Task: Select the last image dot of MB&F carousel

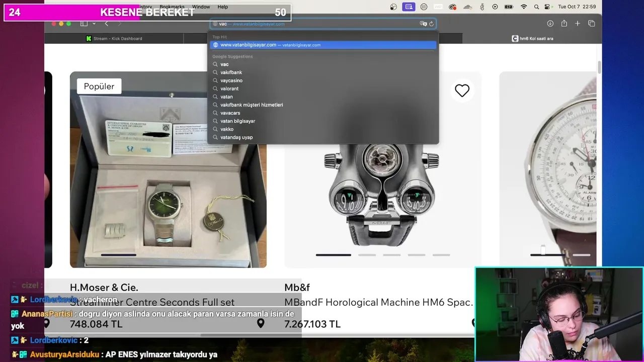Action: point(441,255)
